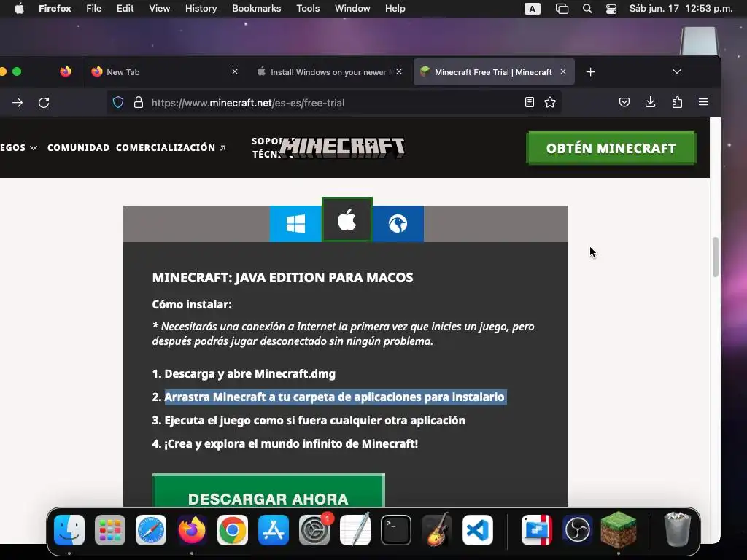Image resolution: width=747 pixels, height=560 pixels.
Task: Launch Minecraft from the Dock
Action: (619, 529)
